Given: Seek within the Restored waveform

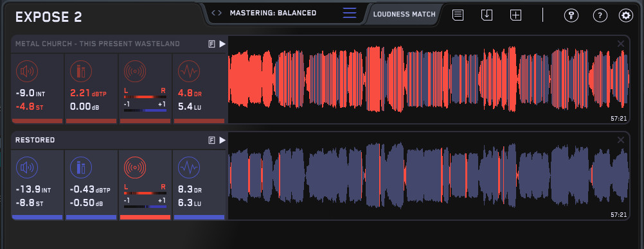Looking at the screenshot, I should 429,176.
